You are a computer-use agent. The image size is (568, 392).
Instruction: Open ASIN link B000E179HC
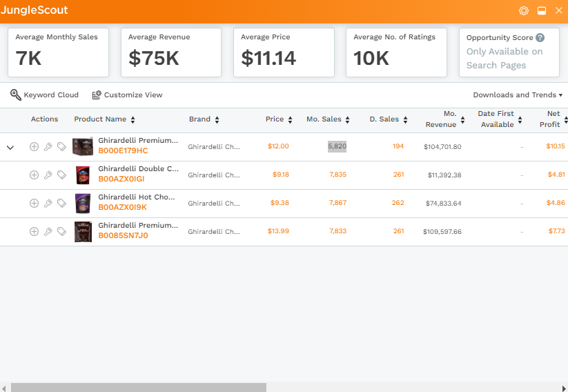click(x=123, y=150)
